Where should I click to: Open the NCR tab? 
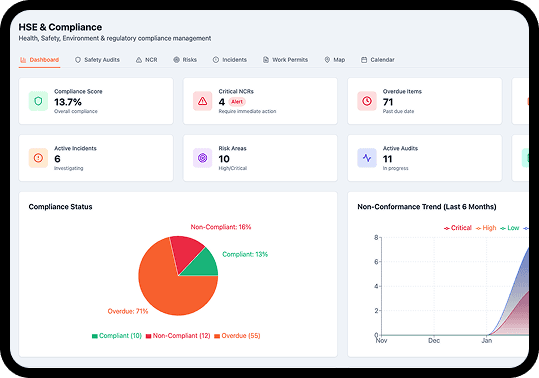click(x=146, y=60)
